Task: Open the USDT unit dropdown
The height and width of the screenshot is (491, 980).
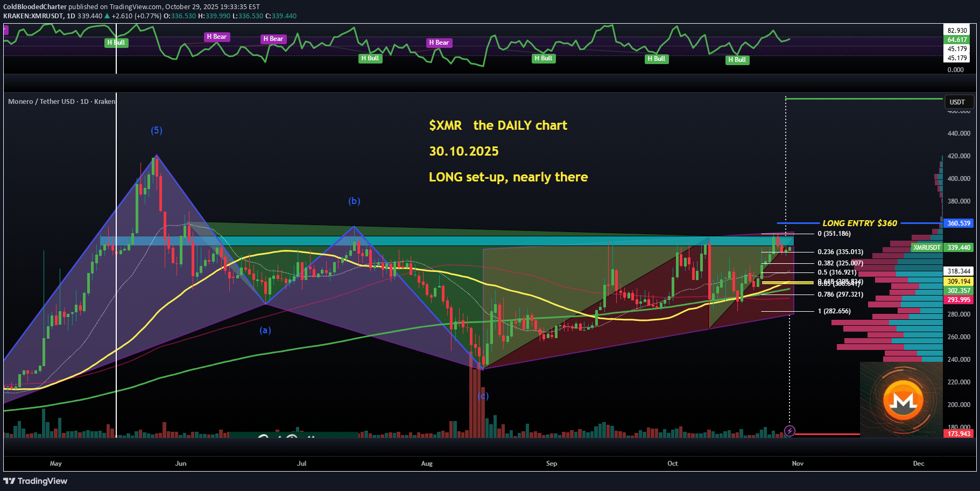Action: tap(958, 102)
